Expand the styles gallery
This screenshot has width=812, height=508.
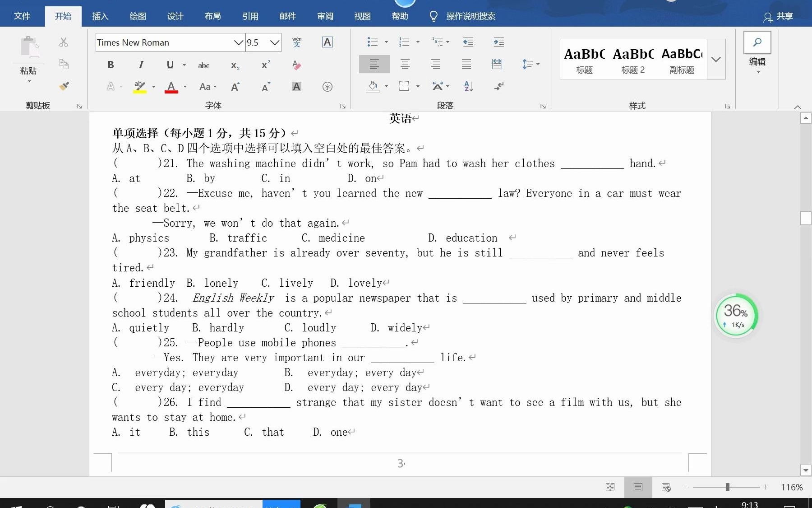tap(716, 59)
